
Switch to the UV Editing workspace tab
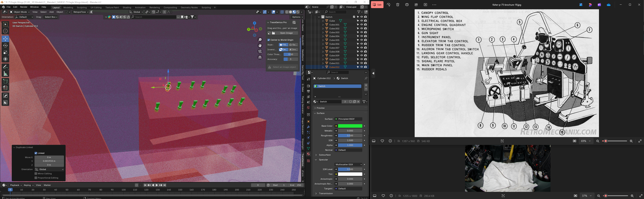(96, 8)
